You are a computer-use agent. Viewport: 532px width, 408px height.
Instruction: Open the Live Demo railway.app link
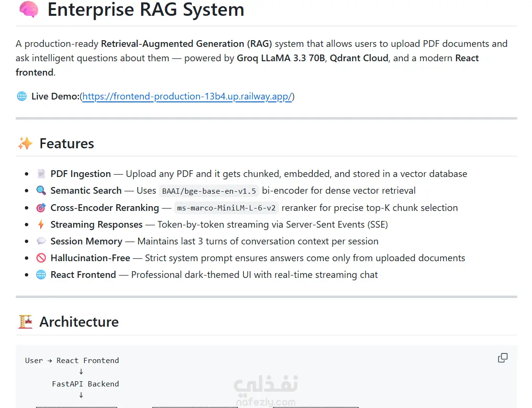(187, 97)
